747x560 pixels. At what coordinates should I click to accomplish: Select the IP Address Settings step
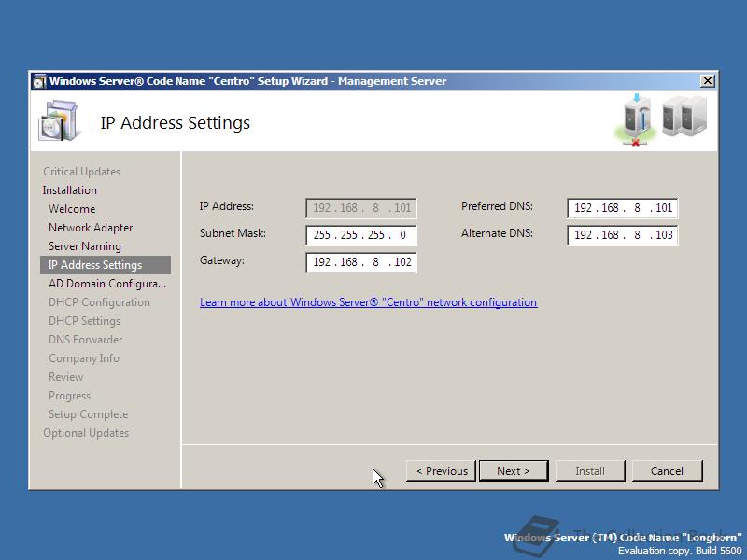pyautogui.click(x=106, y=265)
